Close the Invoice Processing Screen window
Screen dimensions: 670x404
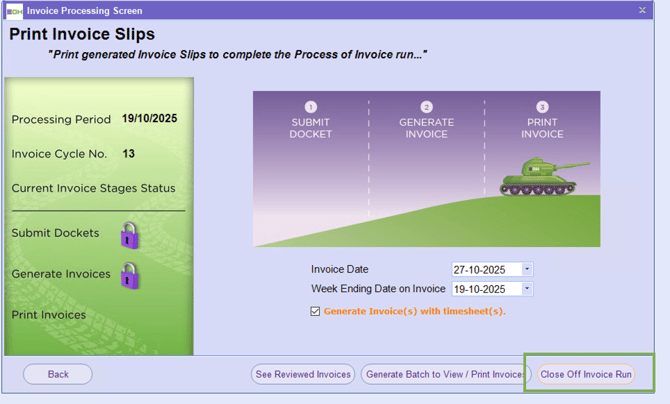coord(642,11)
